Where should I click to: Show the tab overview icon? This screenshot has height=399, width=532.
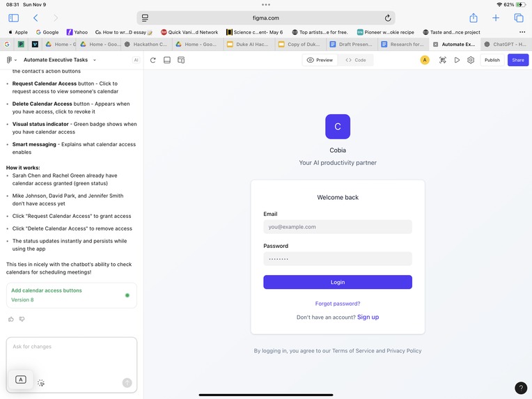click(519, 18)
